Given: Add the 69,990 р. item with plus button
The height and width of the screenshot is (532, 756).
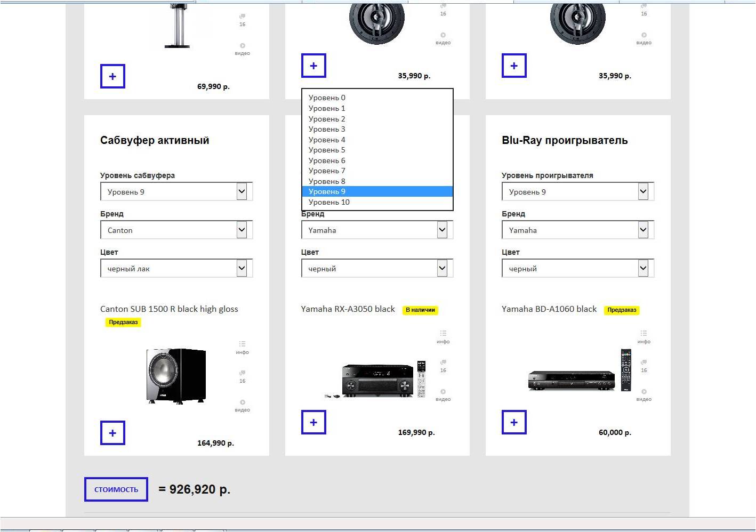Looking at the screenshot, I should coord(112,76).
